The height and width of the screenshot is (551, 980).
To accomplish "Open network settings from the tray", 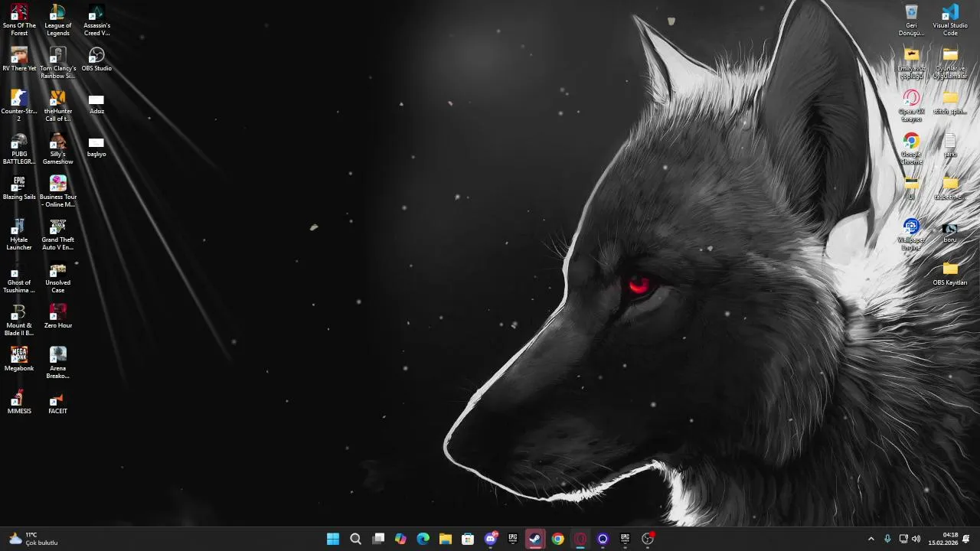I will (903, 539).
